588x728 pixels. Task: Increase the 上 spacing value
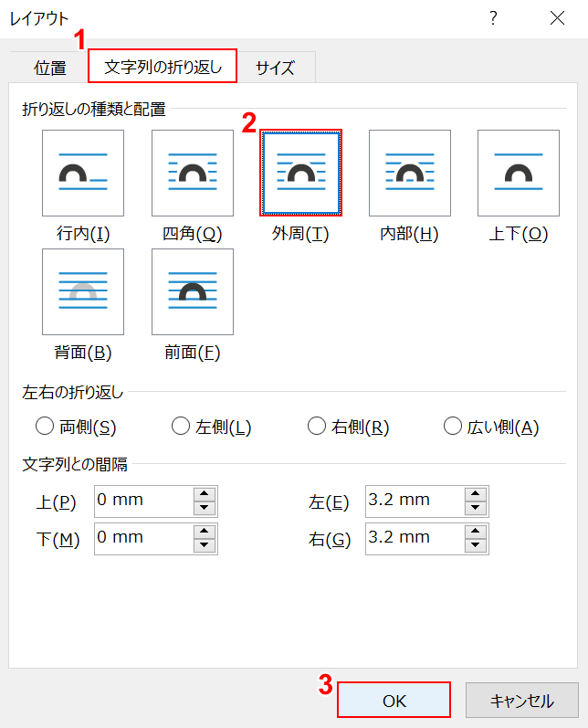pos(205,494)
